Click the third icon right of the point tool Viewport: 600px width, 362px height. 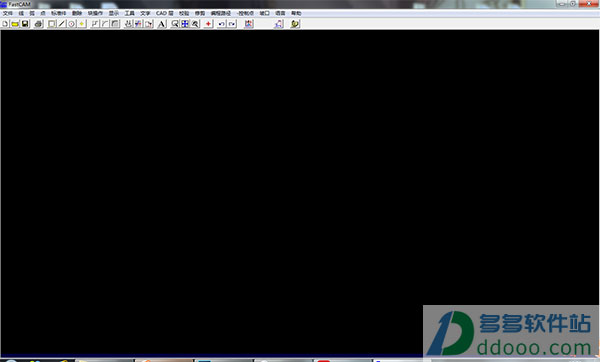(115, 24)
